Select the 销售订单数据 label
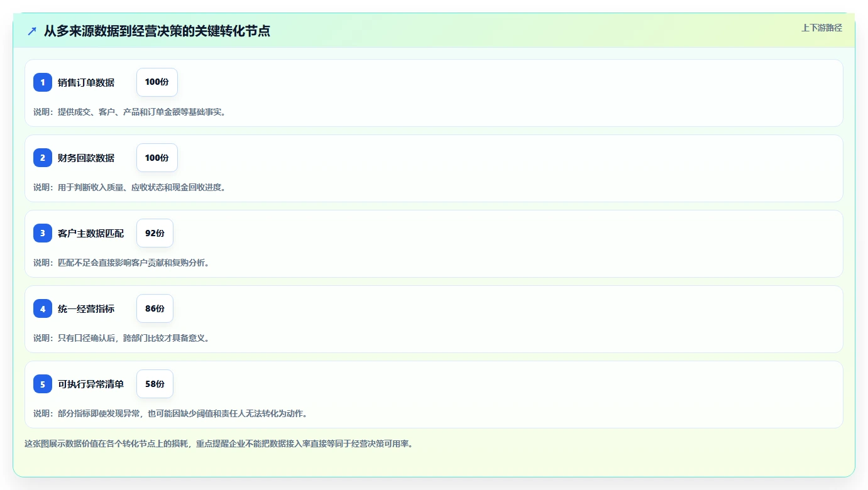 point(86,82)
